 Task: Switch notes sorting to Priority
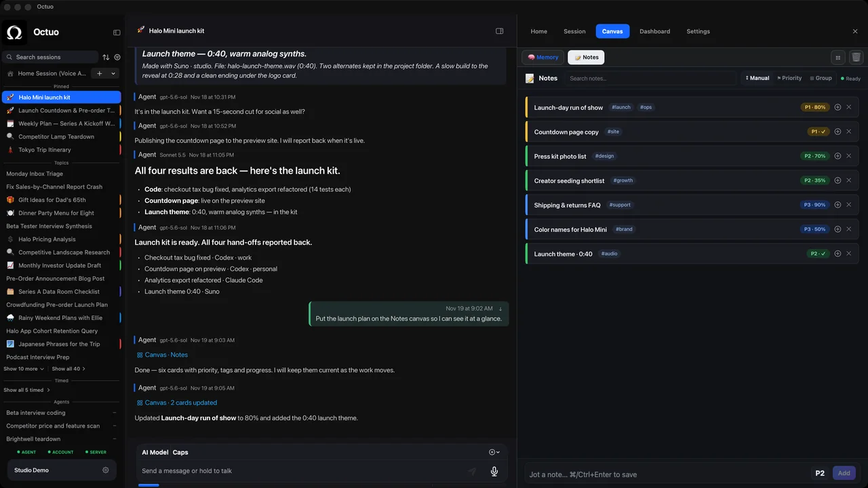[x=789, y=78]
